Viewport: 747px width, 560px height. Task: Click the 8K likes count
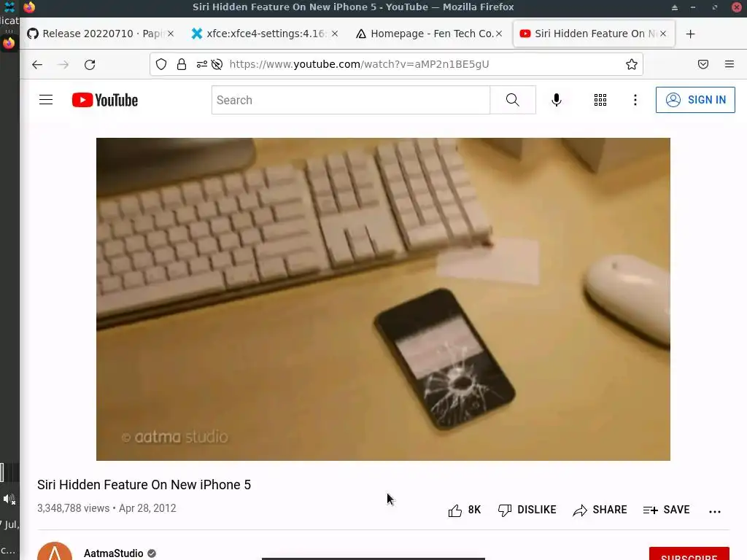474,510
